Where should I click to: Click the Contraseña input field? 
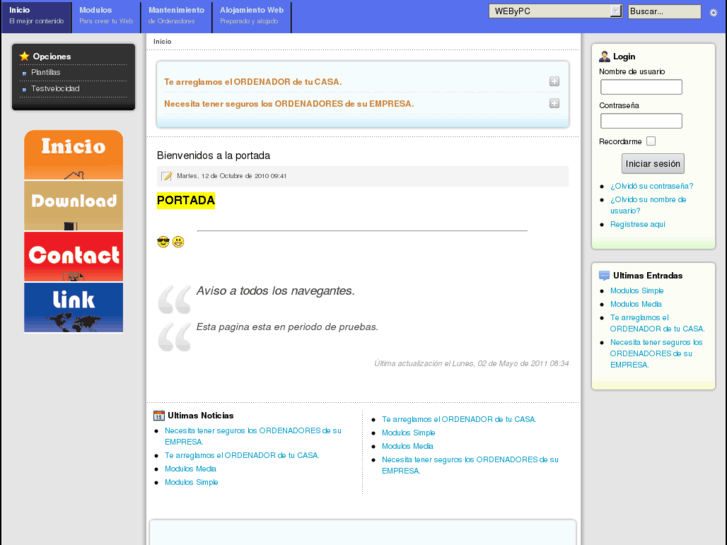[641, 121]
